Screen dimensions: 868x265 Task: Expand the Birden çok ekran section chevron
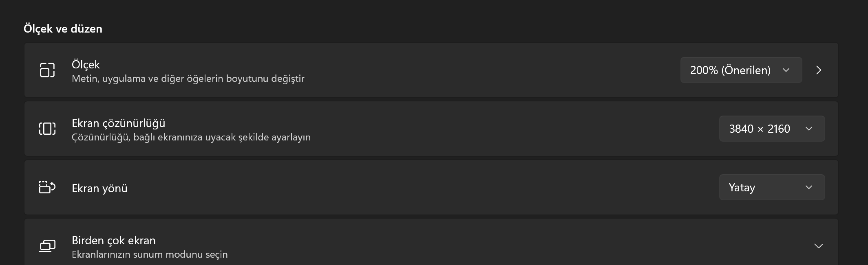(x=818, y=246)
